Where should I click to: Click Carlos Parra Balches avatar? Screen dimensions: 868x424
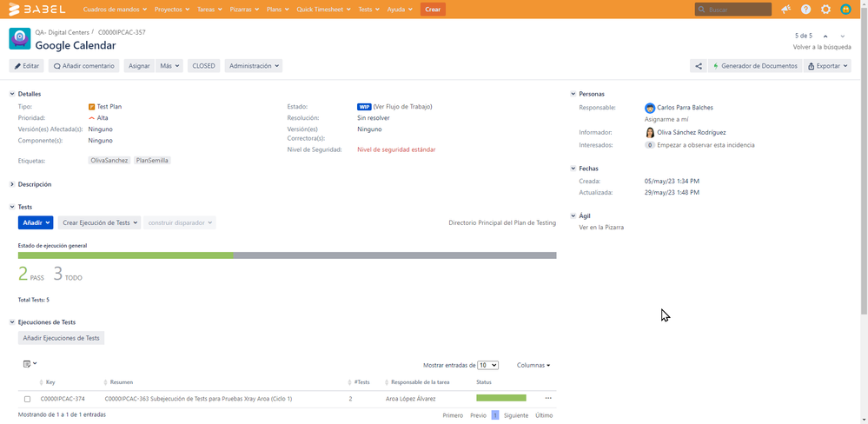(650, 108)
